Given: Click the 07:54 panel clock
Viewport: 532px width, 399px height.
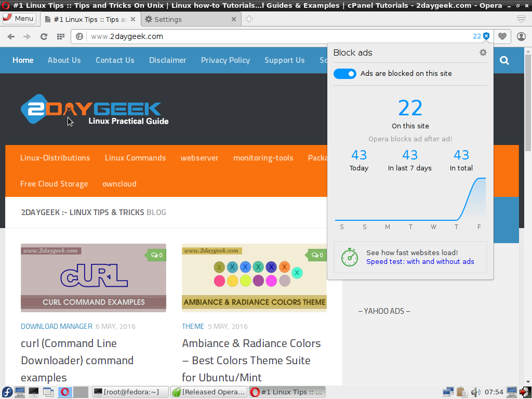Looking at the screenshot, I should 494,392.
